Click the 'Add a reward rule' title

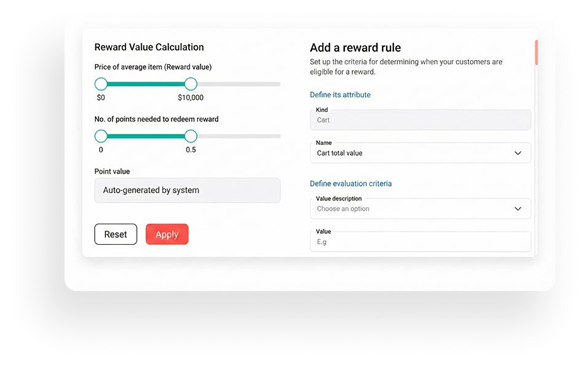[x=355, y=48]
